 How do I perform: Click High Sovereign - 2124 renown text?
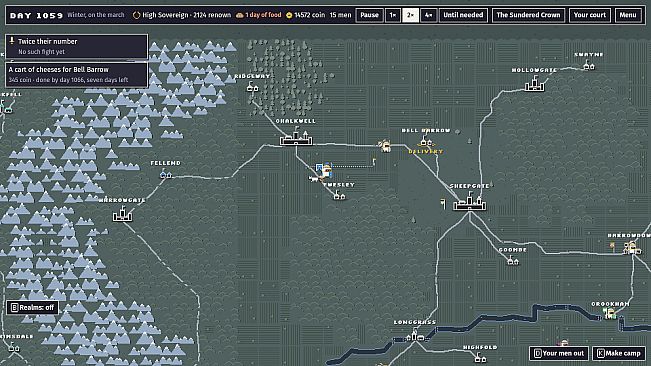coord(186,15)
